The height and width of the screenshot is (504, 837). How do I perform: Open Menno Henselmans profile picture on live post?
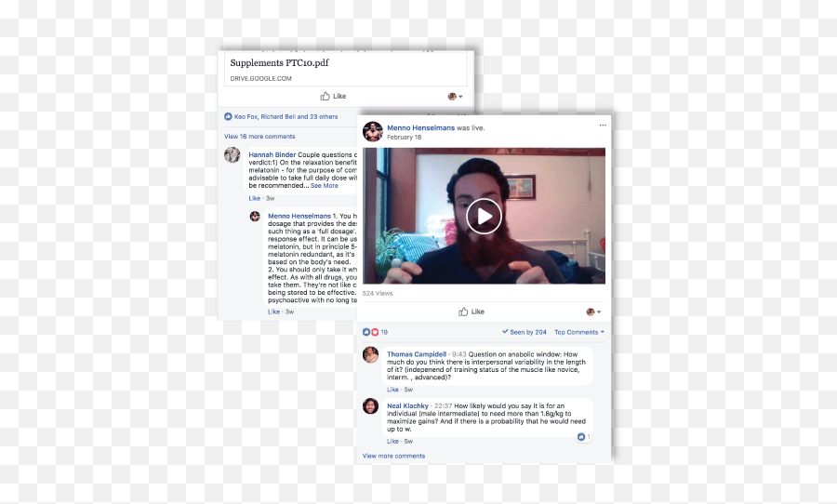pyautogui.click(x=373, y=131)
